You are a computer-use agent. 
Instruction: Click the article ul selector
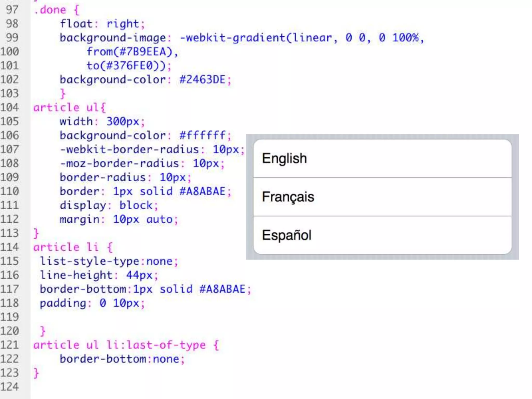(66, 108)
